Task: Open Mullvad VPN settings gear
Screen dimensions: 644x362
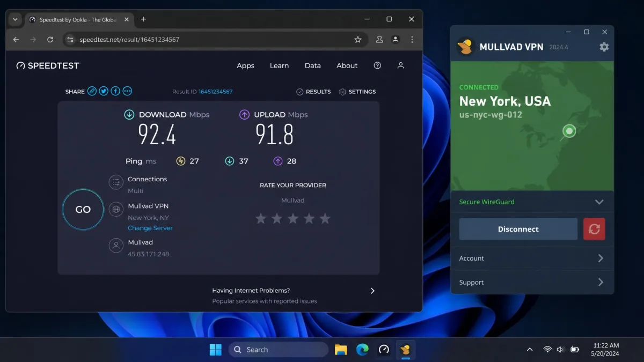Action: tap(604, 47)
